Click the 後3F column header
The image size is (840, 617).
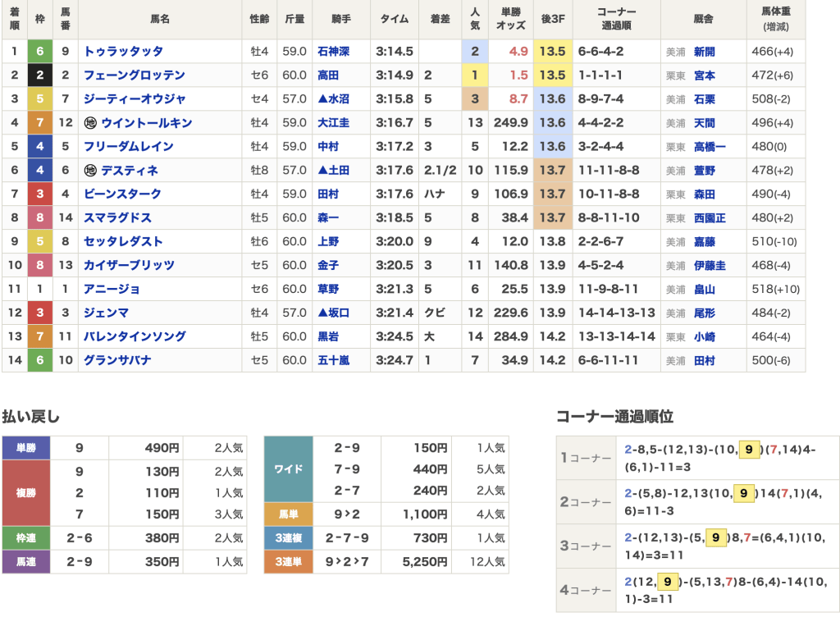tap(553, 19)
